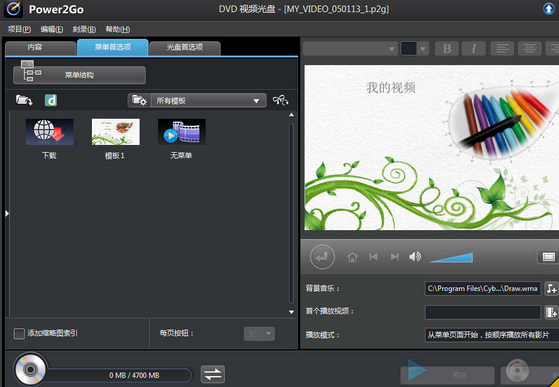Open the 编辑(E) menu

[x=52, y=29]
